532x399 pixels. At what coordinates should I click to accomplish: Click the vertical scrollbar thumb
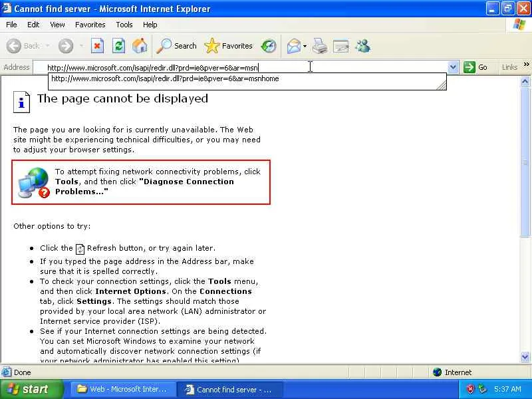point(525,162)
